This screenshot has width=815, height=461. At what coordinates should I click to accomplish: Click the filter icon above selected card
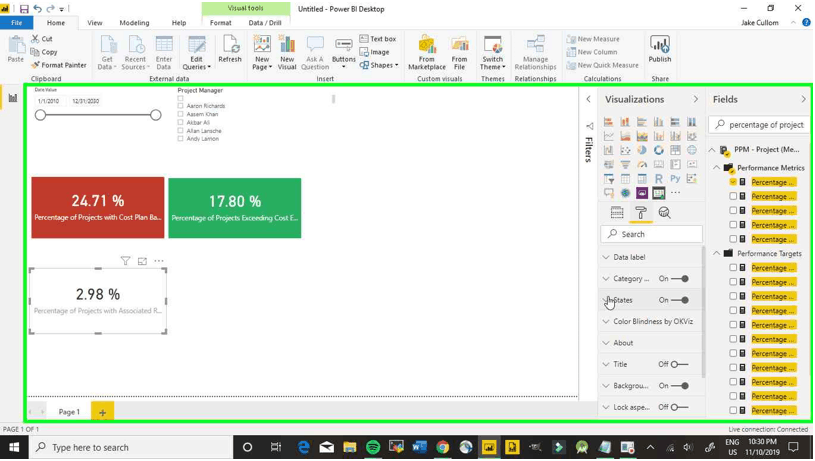click(x=125, y=261)
